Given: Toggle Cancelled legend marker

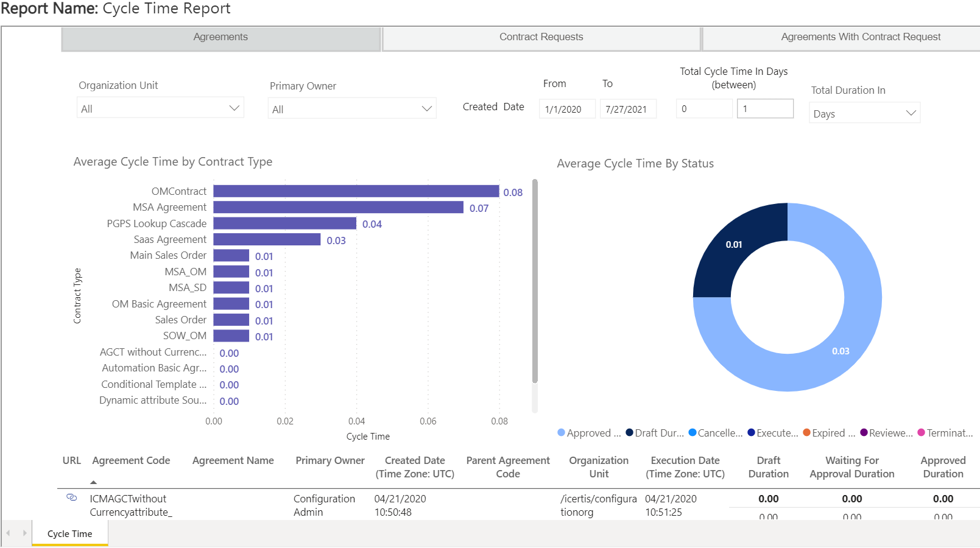Looking at the screenshot, I should tap(692, 433).
